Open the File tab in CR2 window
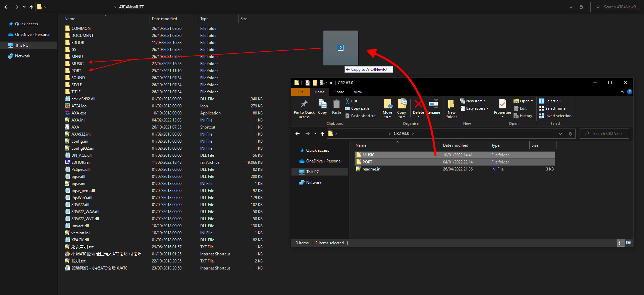 [301, 92]
